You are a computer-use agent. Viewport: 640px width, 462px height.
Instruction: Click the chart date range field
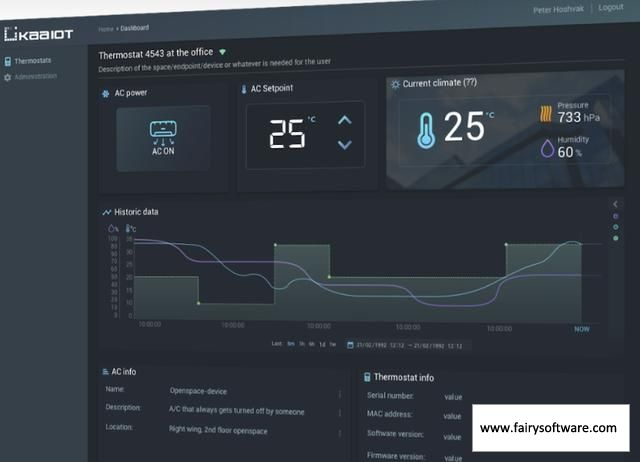point(409,346)
